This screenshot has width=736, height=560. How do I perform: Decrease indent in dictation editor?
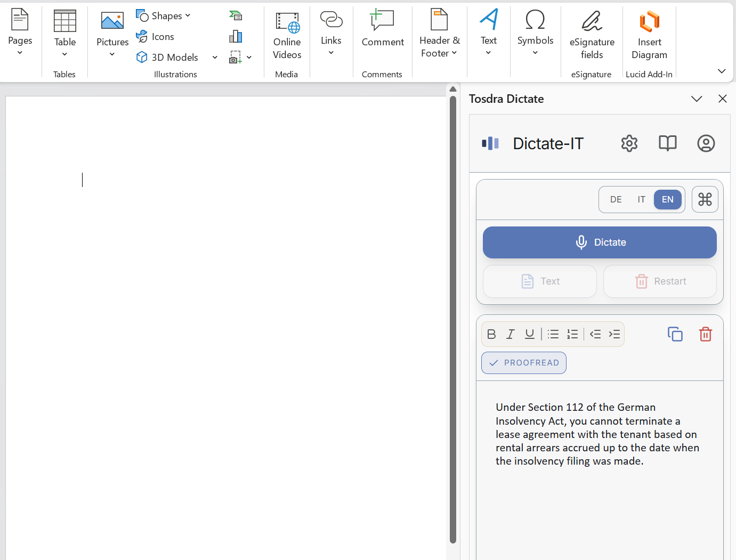click(595, 334)
